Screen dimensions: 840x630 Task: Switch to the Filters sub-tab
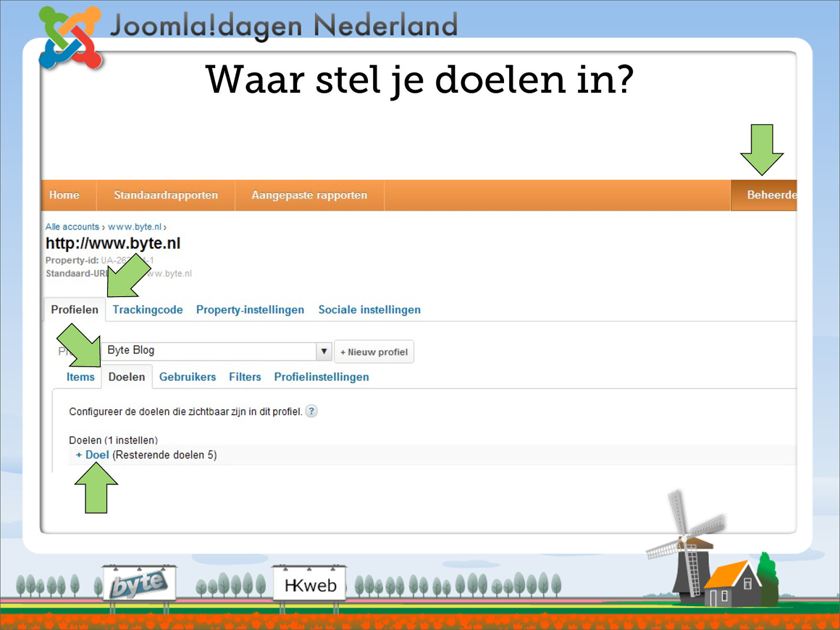pyautogui.click(x=245, y=377)
